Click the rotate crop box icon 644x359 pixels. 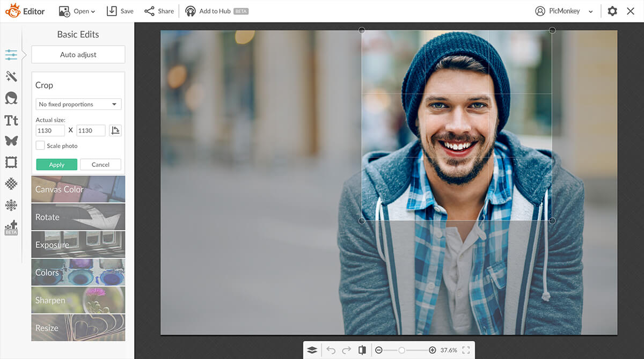click(x=115, y=130)
